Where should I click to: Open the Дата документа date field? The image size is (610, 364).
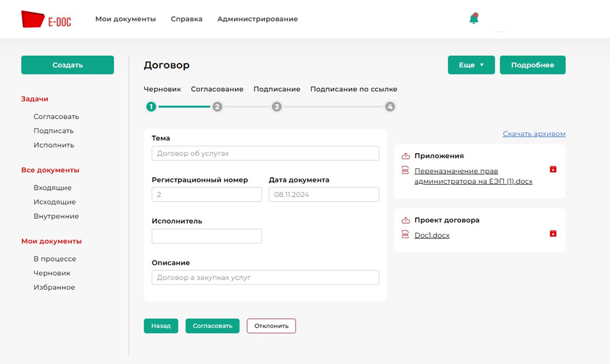[324, 195]
